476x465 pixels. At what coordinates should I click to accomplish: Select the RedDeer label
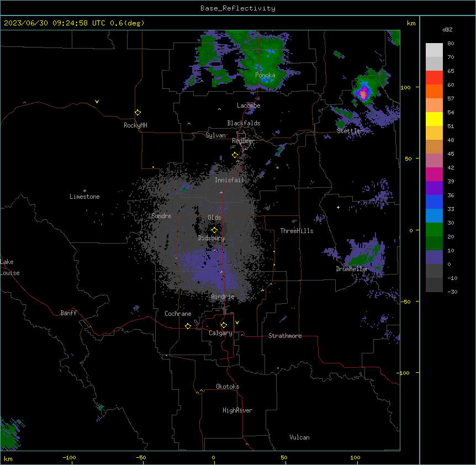243,141
